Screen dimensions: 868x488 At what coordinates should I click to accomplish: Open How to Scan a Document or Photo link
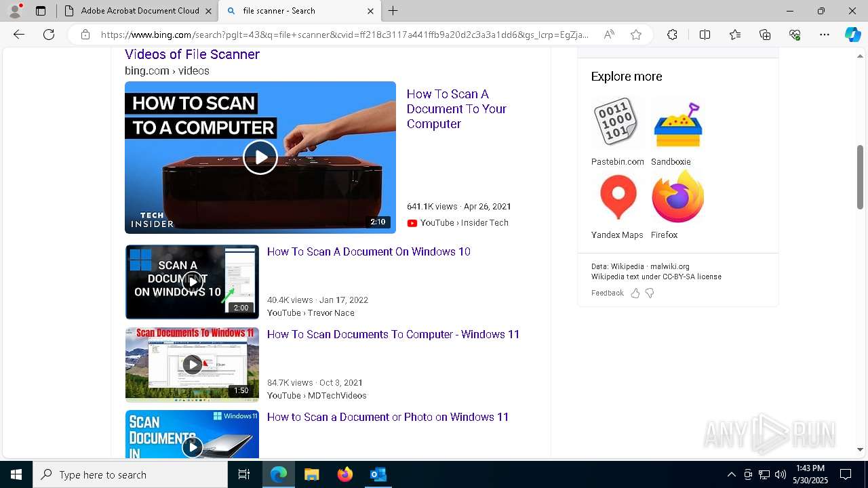coord(388,417)
